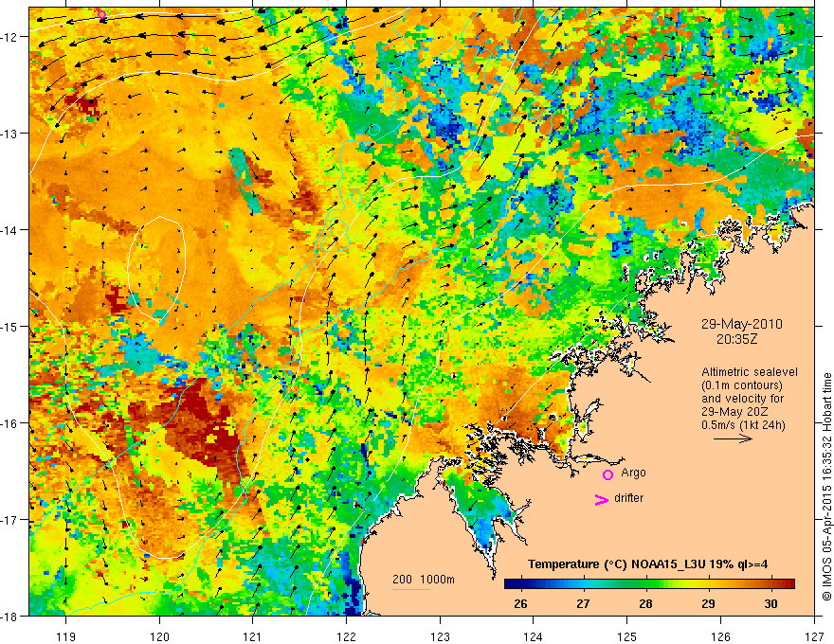Image resolution: width=834 pixels, height=644 pixels.
Task: Click the '30' colorbar tick label
Action: [x=771, y=603]
